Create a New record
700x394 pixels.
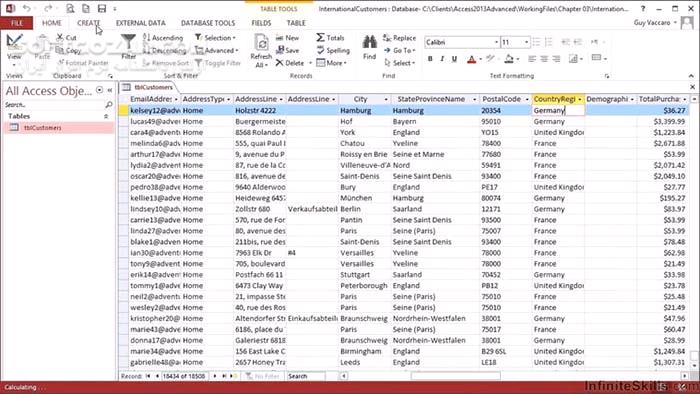click(287, 38)
